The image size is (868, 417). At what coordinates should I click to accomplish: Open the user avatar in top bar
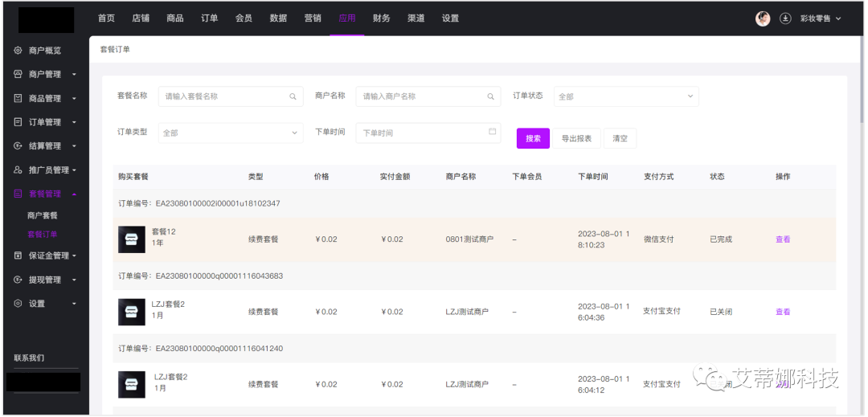[x=763, y=18]
